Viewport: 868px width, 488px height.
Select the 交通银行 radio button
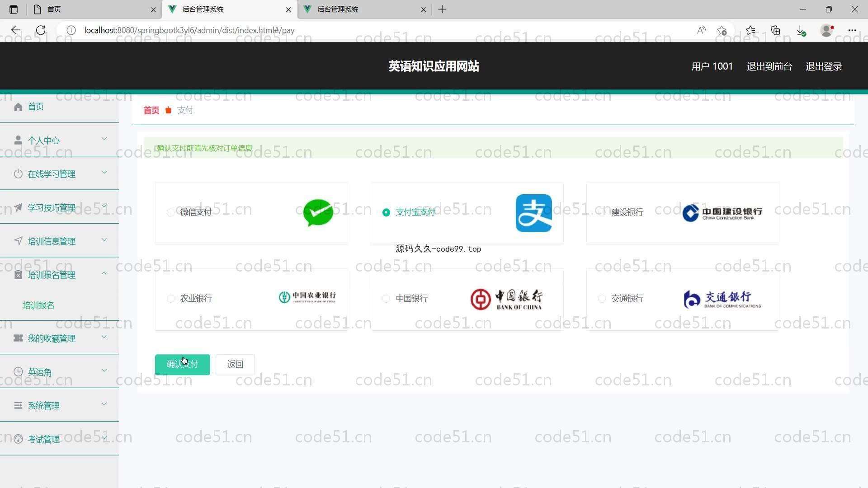[x=602, y=299]
